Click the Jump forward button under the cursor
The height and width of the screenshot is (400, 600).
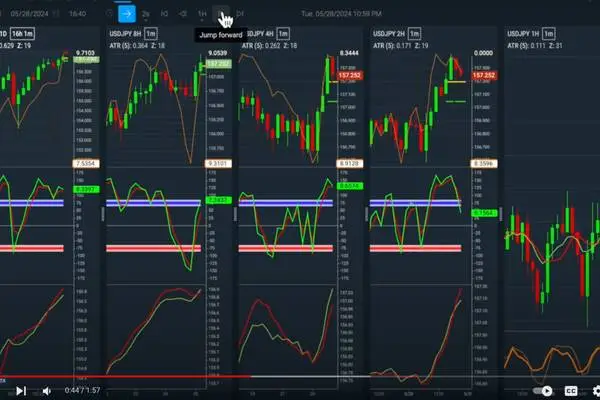click(x=221, y=14)
